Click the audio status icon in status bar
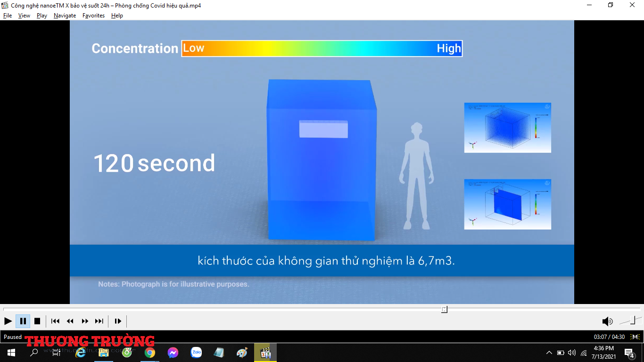The width and height of the screenshot is (644, 362). (x=635, y=337)
